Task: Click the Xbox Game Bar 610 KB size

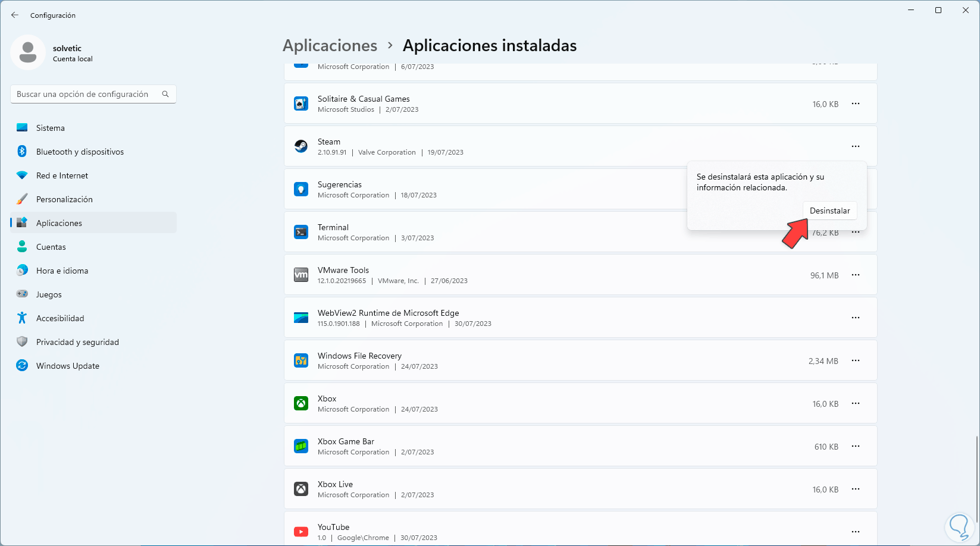Action: (x=826, y=447)
